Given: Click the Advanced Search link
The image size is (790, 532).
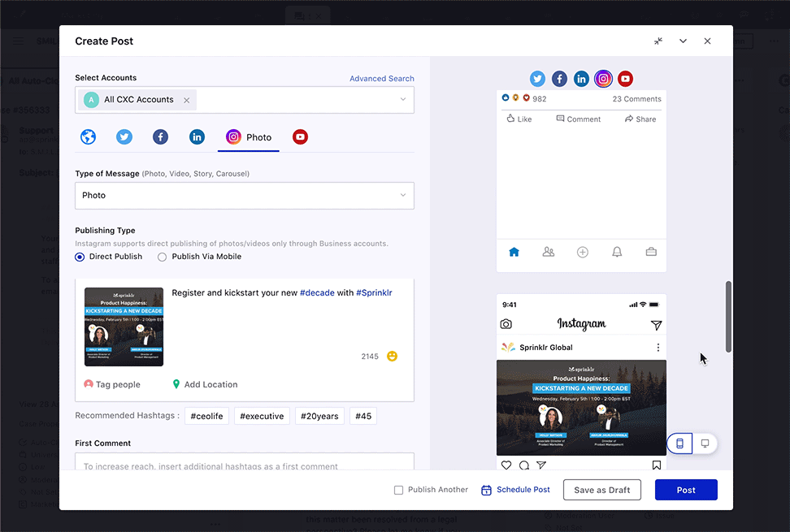Looking at the screenshot, I should click(382, 79).
